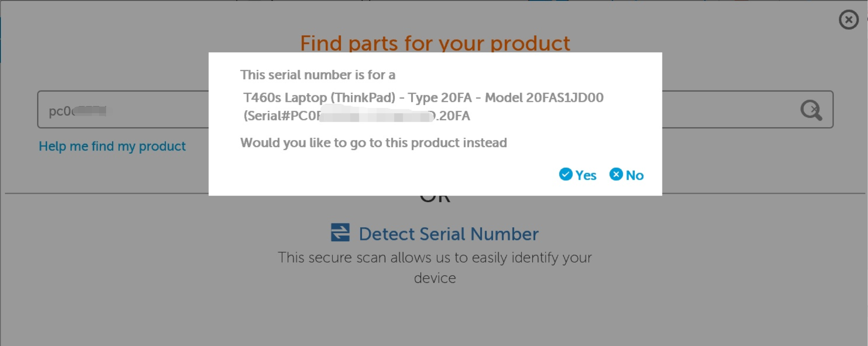This screenshot has height=346, width=868.
Task: Decline by choosing the No label
Action: tap(635, 175)
